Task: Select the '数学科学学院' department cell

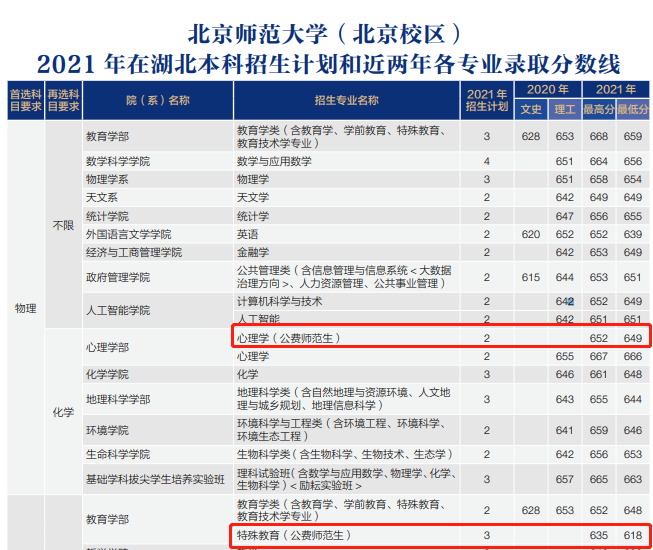Action: pos(158,161)
